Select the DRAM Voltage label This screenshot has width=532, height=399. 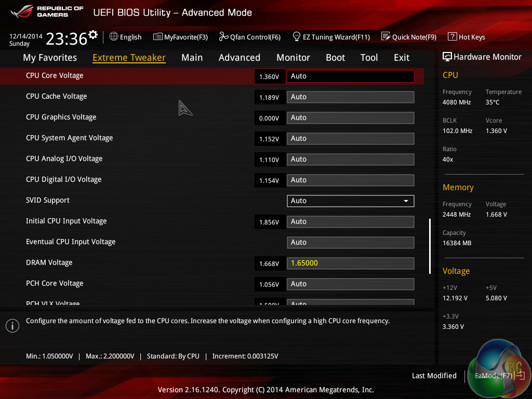[x=49, y=262]
